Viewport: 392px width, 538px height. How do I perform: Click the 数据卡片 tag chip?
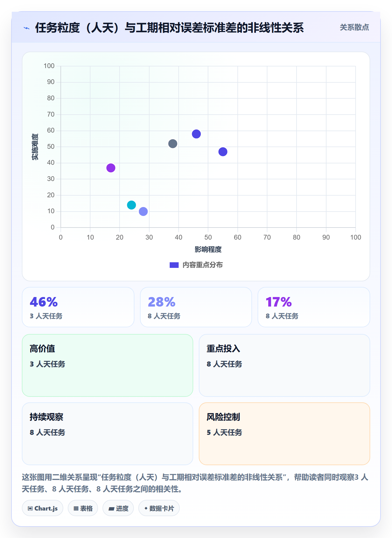pyautogui.click(x=159, y=508)
